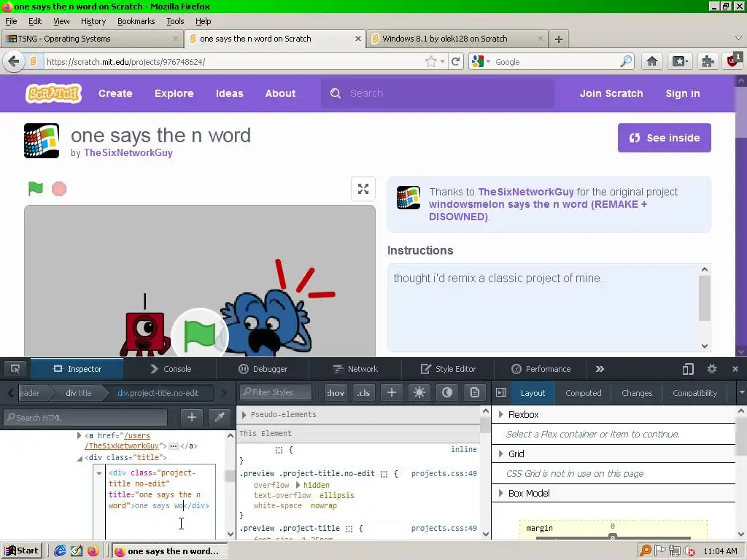The width and height of the screenshot is (747, 560).
Task: Click the browser URL address bar
Action: point(233,62)
